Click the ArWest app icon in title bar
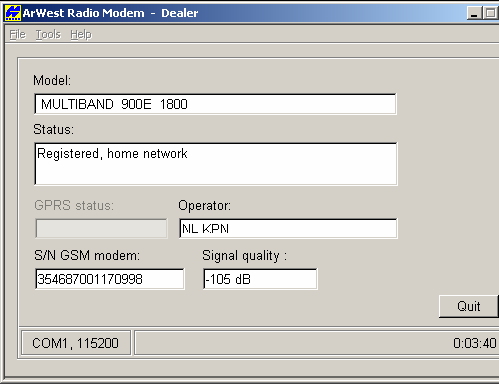The height and width of the screenshot is (384, 499). tap(13, 13)
